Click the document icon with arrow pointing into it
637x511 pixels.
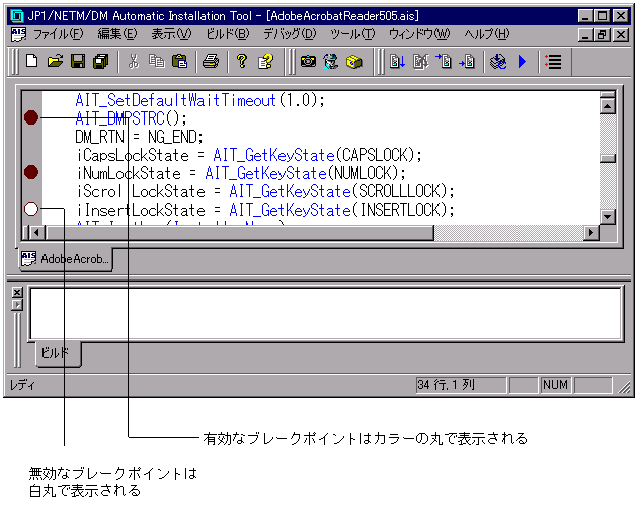click(x=467, y=61)
